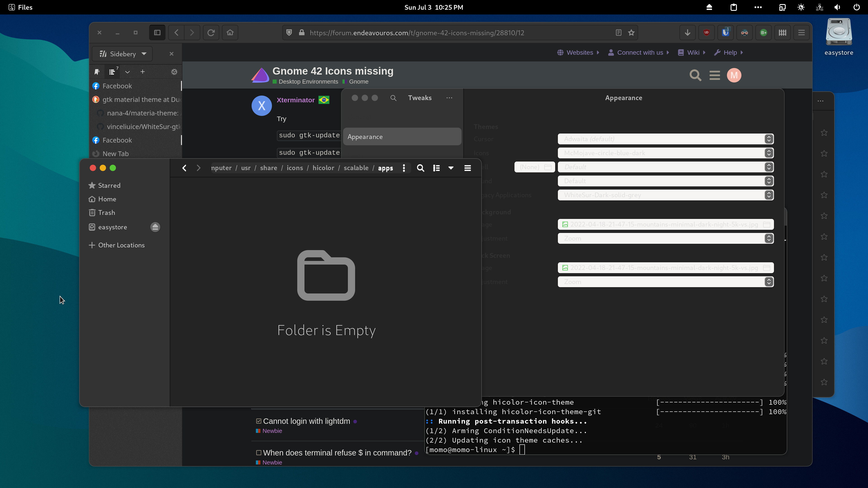Go to browser home page
Image resolution: width=868 pixels, height=488 pixels.
coord(230,33)
